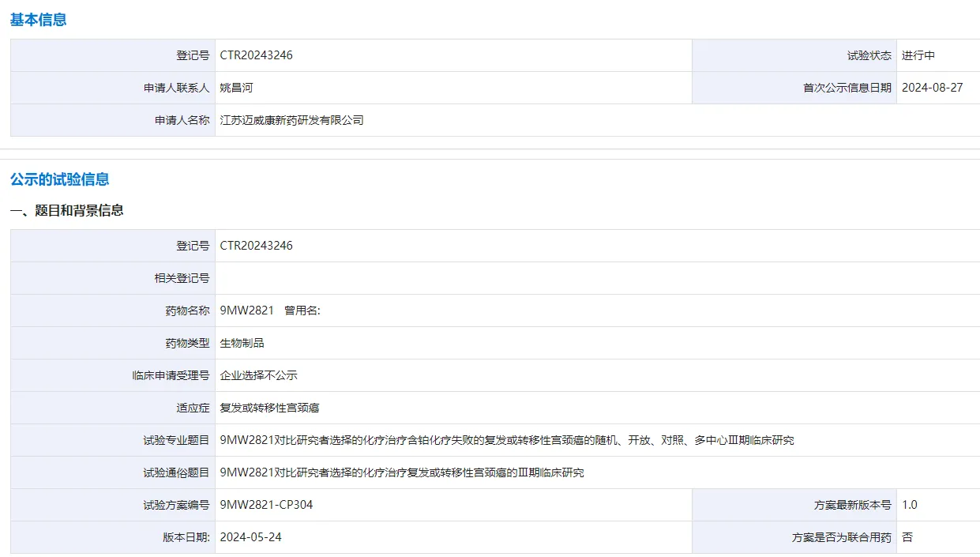Screen dimensions: 980x557
Task: Click protocol number 9MW2821-CP304
Action: tap(266, 505)
